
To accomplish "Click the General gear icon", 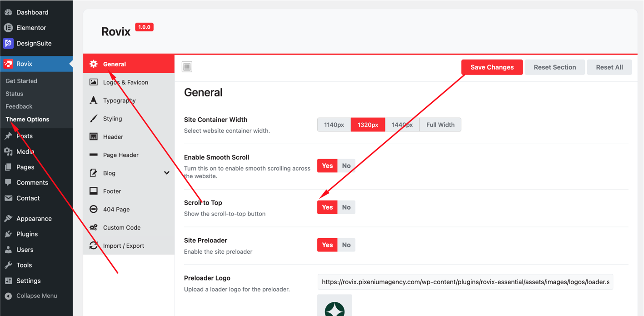I will 94,64.
